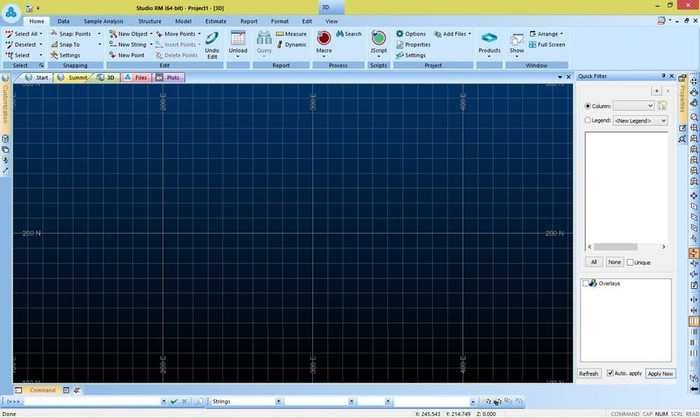The image size is (700, 418).
Task: Open the Properties side tab
Action: pyautogui.click(x=682, y=96)
